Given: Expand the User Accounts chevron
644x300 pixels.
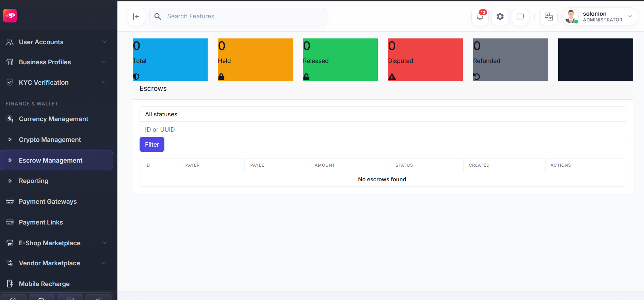Looking at the screenshot, I should (x=104, y=42).
